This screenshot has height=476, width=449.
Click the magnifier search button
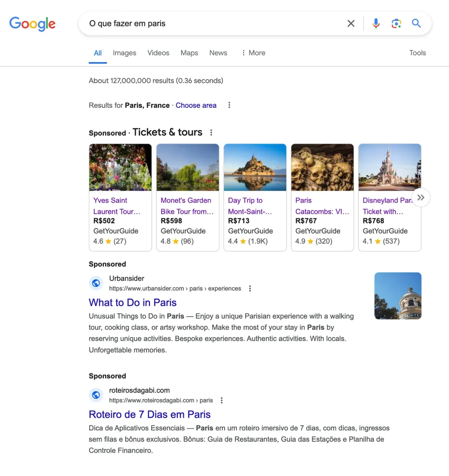tap(416, 23)
